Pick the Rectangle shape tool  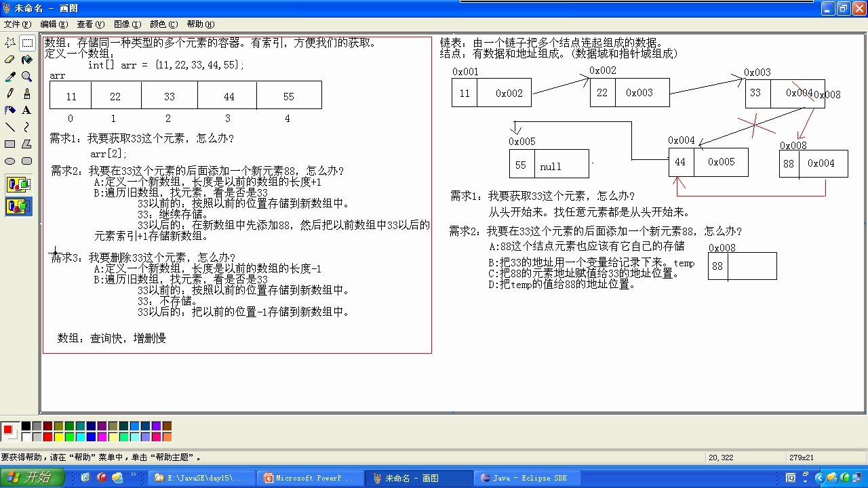10,144
